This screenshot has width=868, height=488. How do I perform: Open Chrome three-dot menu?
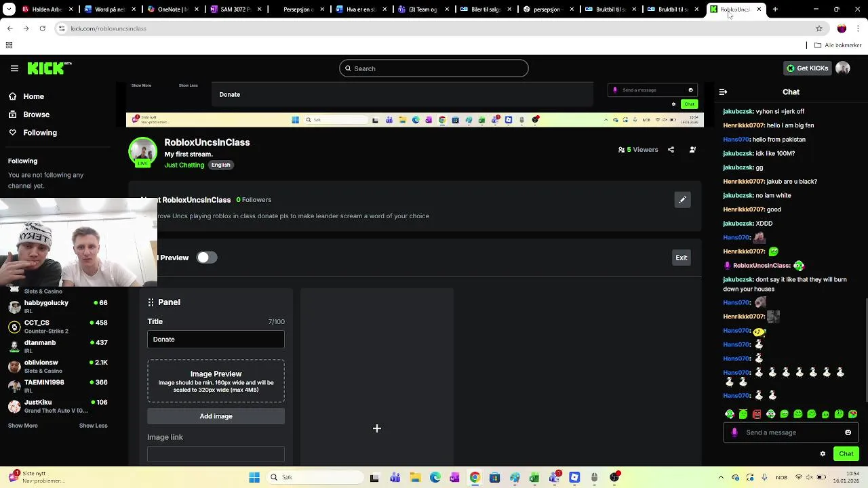859,28
